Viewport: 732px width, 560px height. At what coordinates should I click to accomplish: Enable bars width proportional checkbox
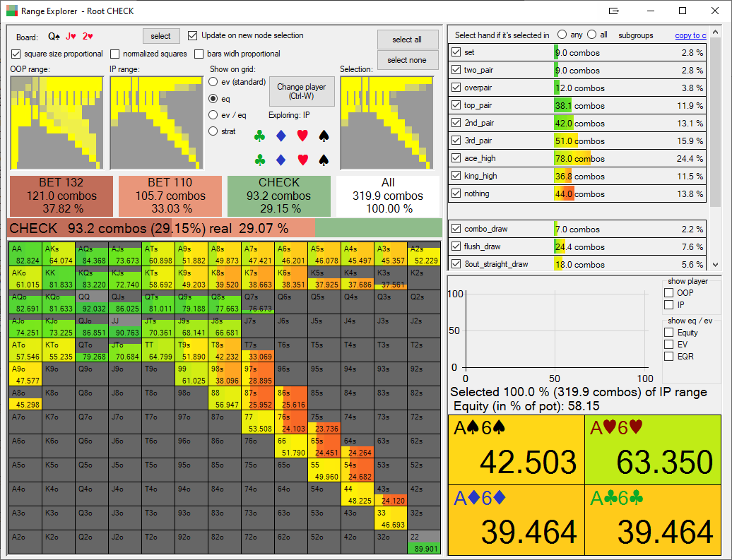[x=199, y=54]
